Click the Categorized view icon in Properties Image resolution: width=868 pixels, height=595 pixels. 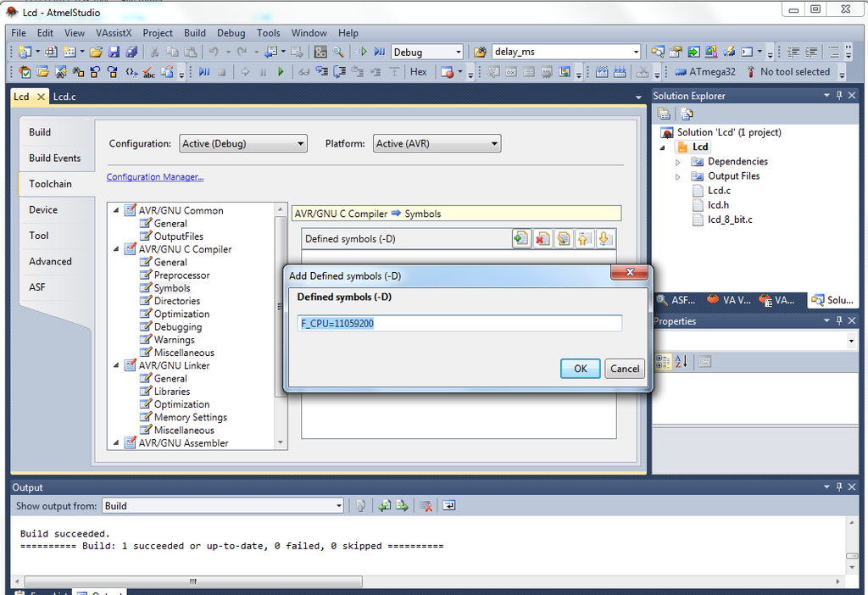pos(663,362)
